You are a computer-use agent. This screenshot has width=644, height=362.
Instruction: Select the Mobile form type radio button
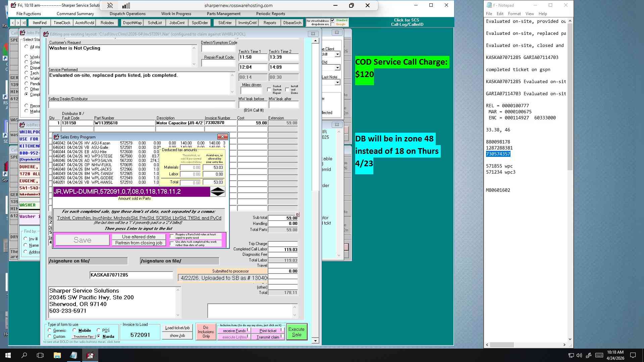74,330
